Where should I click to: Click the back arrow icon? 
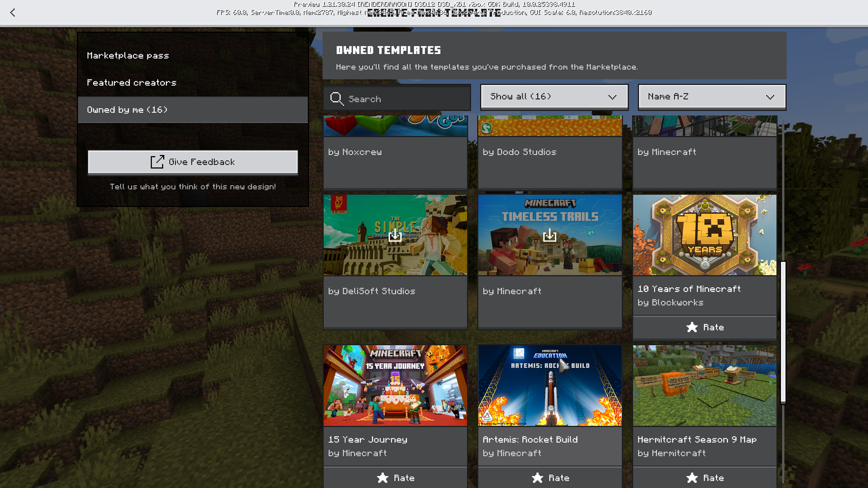tap(13, 13)
